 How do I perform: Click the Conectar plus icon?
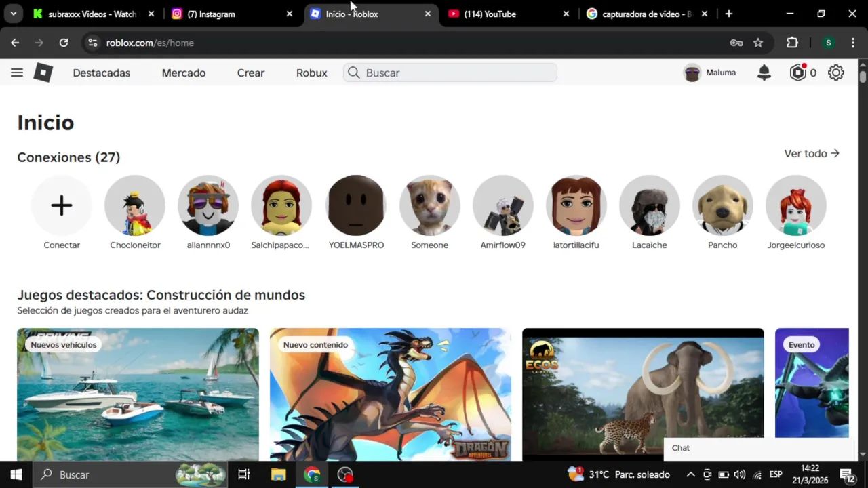tap(62, 205)
